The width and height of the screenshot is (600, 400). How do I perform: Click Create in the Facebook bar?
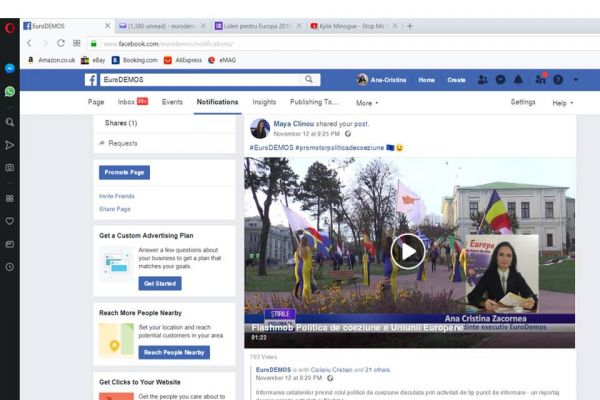click(x=456, y=80)
